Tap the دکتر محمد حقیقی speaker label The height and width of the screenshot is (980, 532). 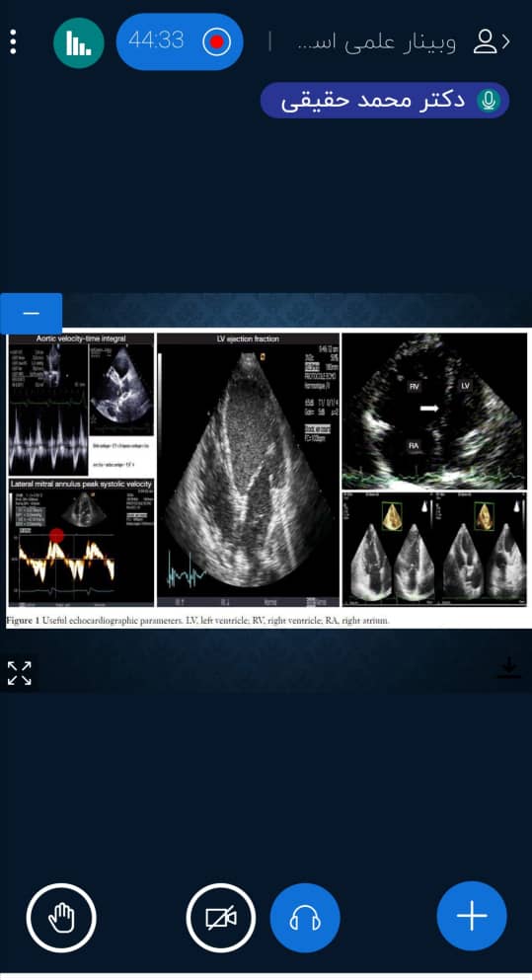click(x=373, y=101)
